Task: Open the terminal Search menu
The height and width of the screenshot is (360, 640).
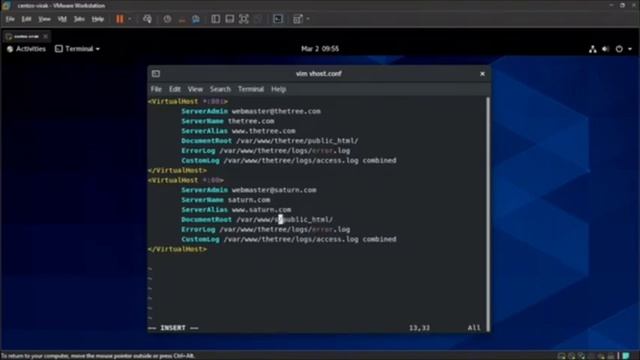Action: [x=220, y=89]
